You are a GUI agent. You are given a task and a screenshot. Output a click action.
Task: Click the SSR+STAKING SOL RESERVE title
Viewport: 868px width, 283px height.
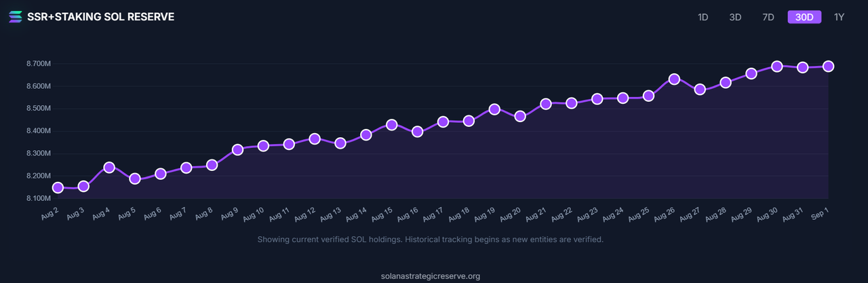(100, 16)
